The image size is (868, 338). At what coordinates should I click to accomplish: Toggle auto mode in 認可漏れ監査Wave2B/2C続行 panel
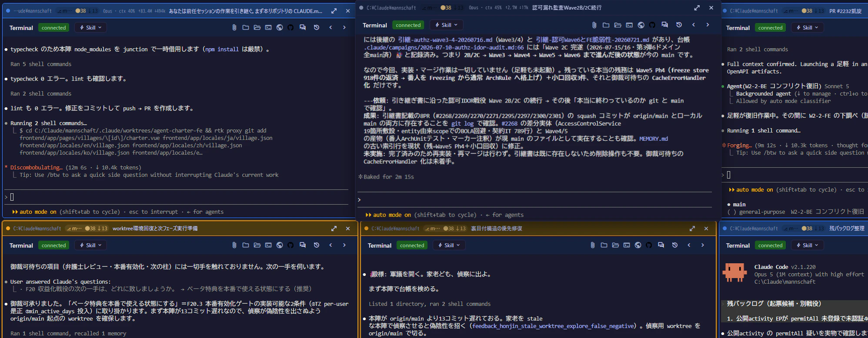pos(388,215)
